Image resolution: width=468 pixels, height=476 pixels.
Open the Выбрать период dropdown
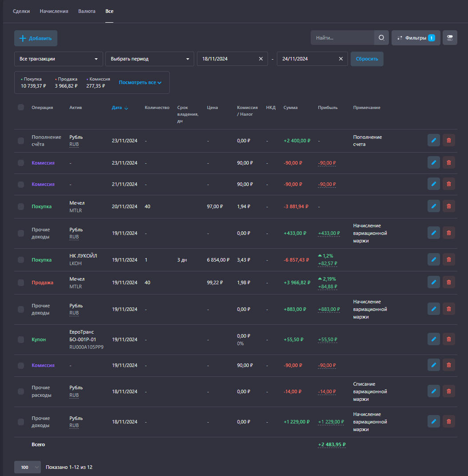pyautogui.click(x=149, y=59)
